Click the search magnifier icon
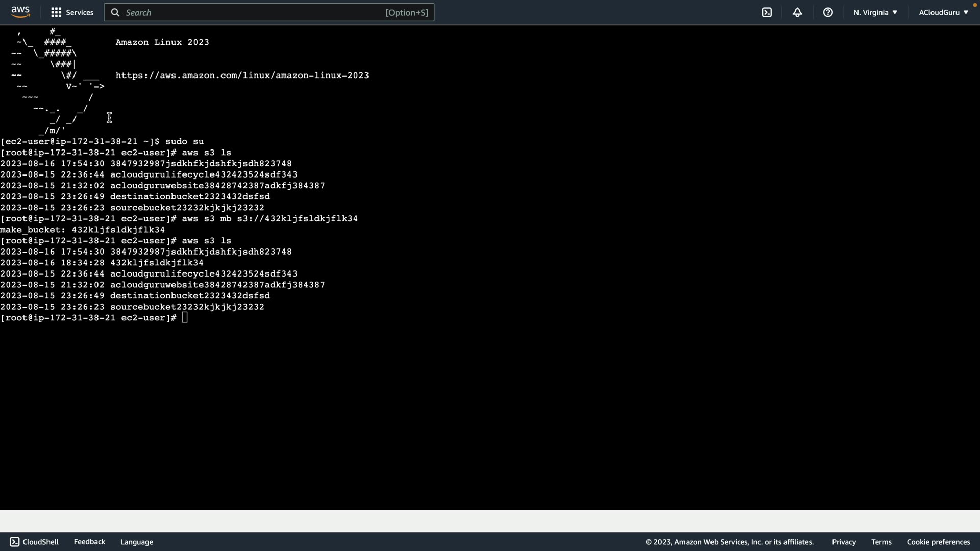980x551 pixels. pyautogui.click(x=115, y=12)
